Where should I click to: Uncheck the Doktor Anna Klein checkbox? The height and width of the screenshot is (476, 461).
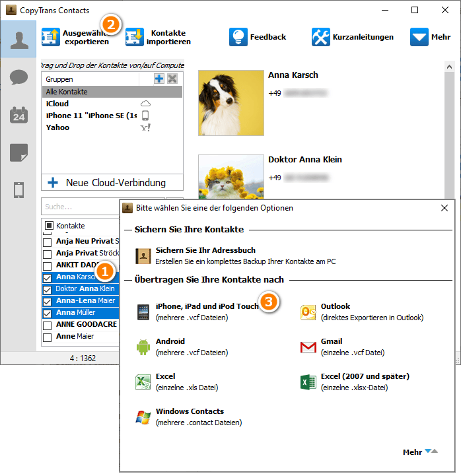tap(47, 290)
